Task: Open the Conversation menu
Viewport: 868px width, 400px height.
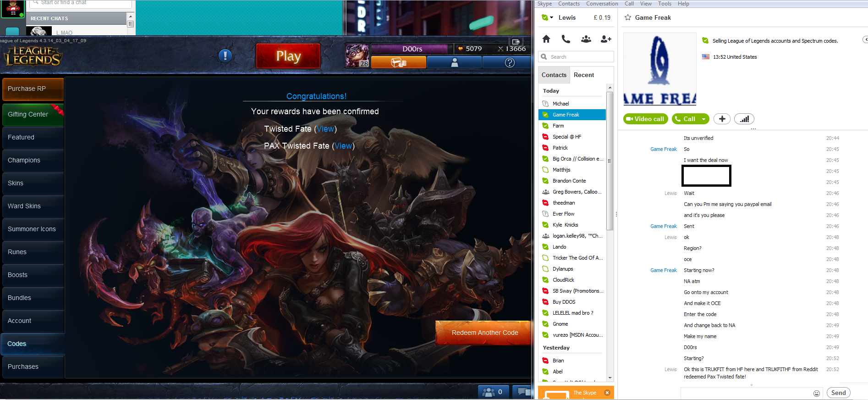Action: coord(602,4)
